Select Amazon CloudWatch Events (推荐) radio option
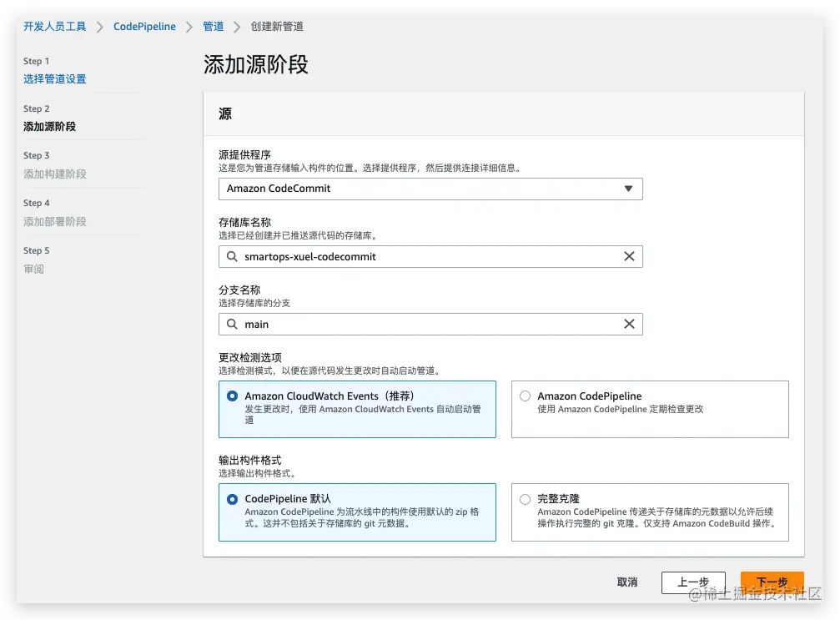The image size is (840, 620). (x=232, y=396)
